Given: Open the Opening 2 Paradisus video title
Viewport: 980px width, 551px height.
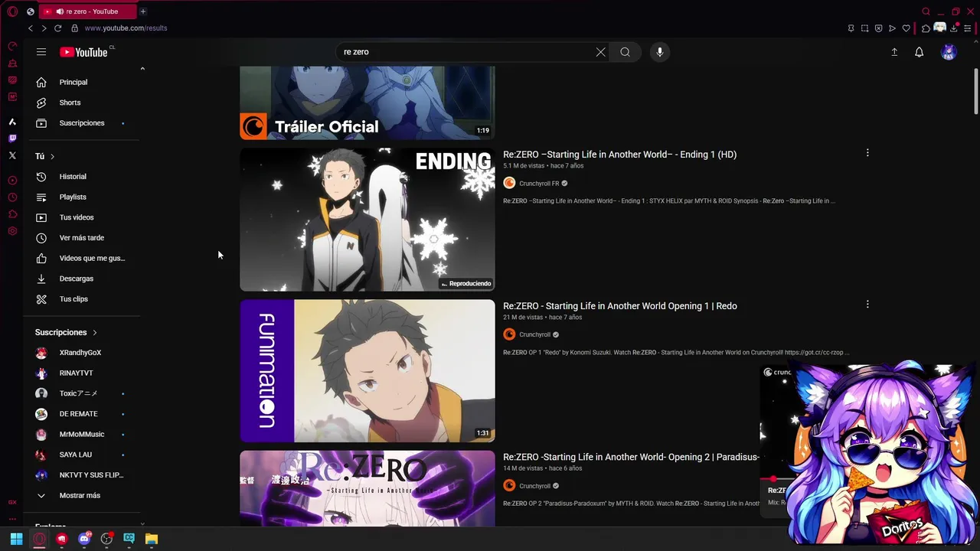Looking at the screenshot, I should tap(631, 458).
